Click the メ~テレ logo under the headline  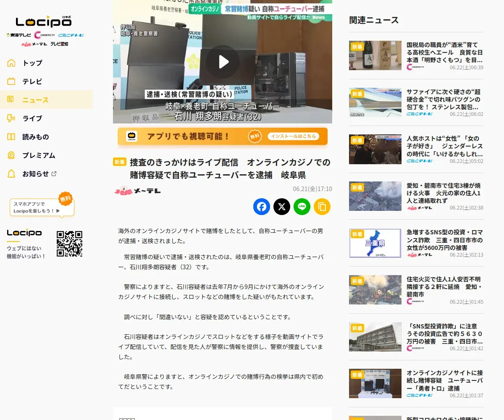coord(138,191)
